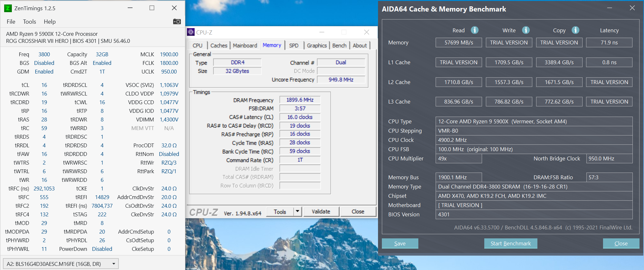Image resolution: width=644 pixels, height=270 pixels.
Task: Click the CPU-Z Uncore Frequency 949.8 MHz value
Action: pyautogui.click(x=341, y=80)
